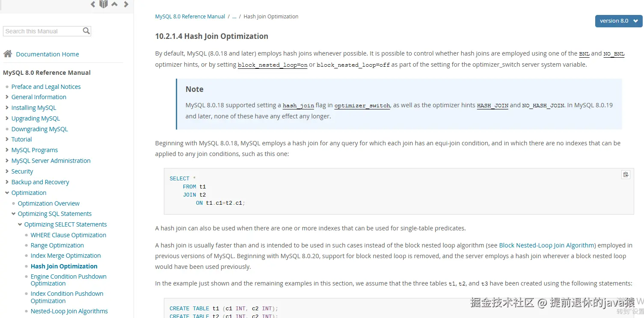Open WHERE Clause Optimization page

coord(68,235)
